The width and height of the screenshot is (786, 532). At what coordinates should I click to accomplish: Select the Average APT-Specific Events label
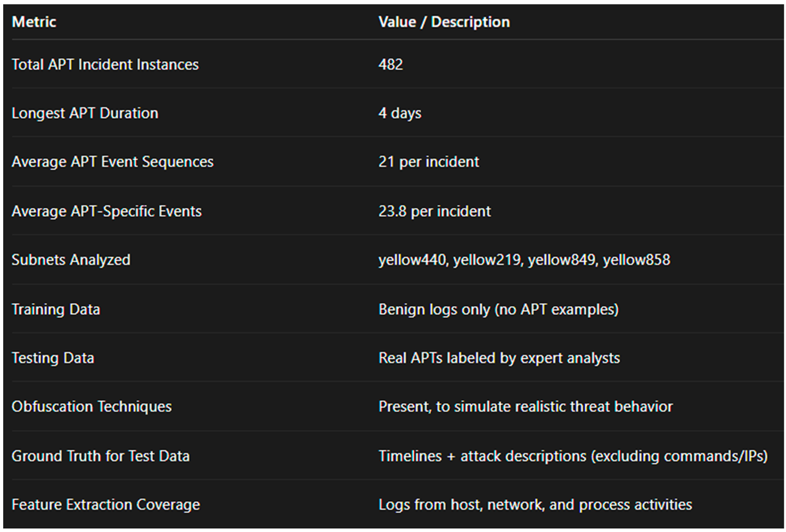tap(107, 211)
